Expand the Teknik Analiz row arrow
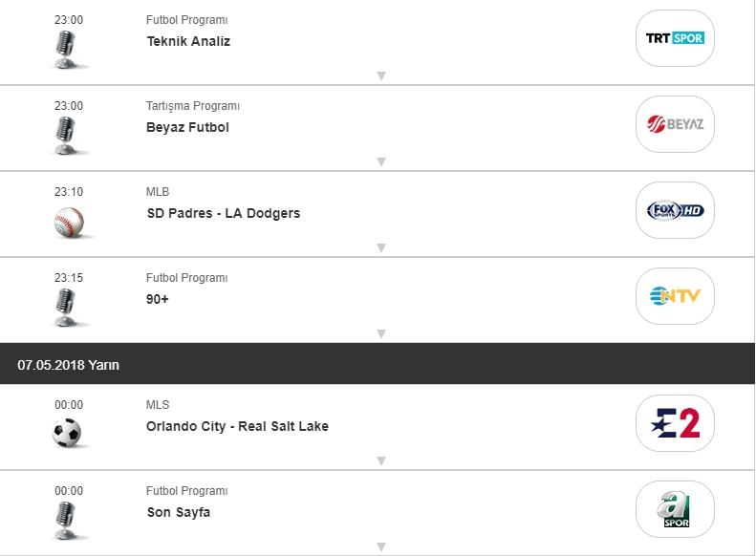Viewport: 756px width, 556px height. (380, 75)
